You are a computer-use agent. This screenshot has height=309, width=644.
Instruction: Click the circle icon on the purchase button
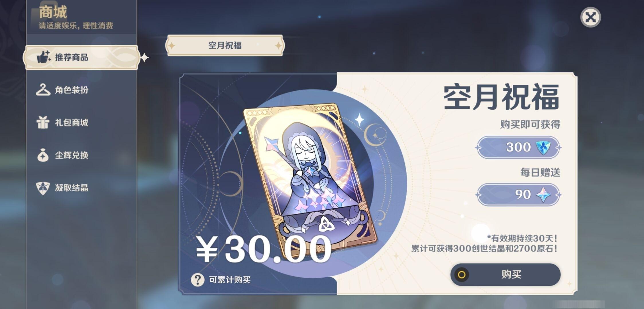coord(462,275)
